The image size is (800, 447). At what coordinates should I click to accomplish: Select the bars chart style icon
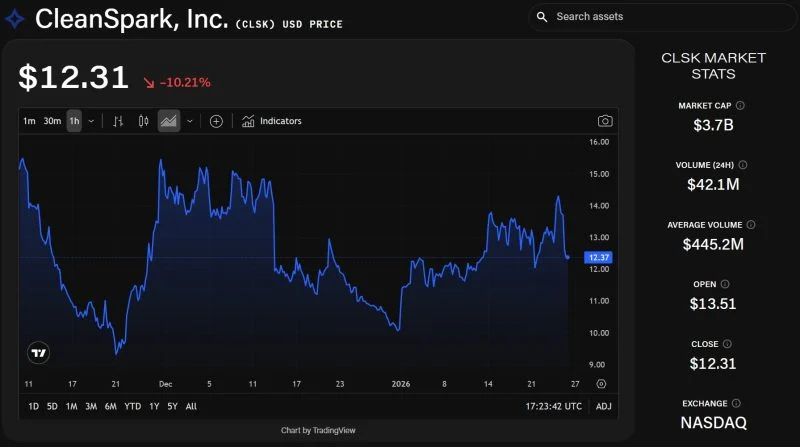118,121
